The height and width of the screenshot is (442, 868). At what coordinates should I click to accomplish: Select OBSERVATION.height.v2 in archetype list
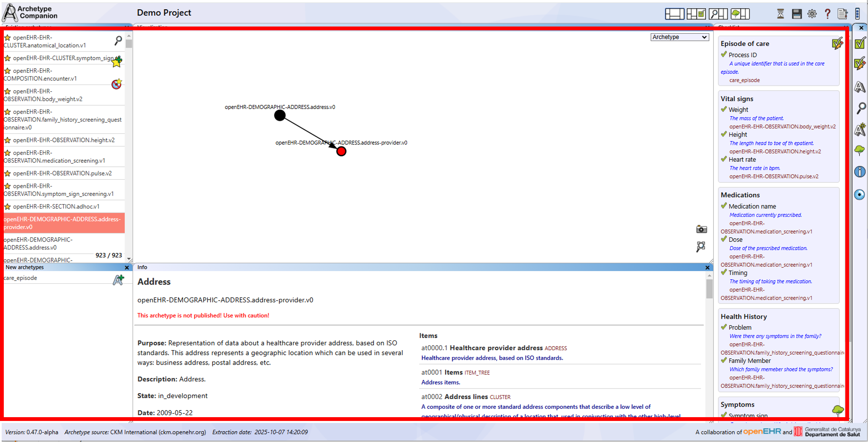(x=63, y=140)
